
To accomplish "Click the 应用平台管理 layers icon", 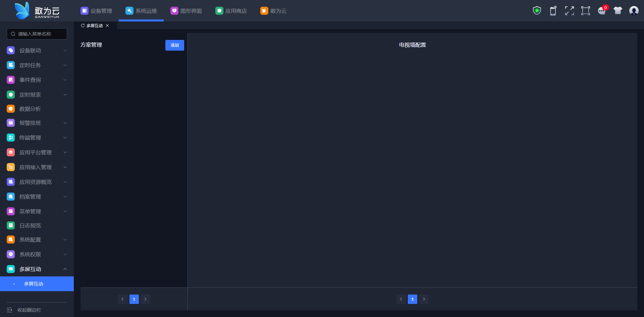I will 11,152.
